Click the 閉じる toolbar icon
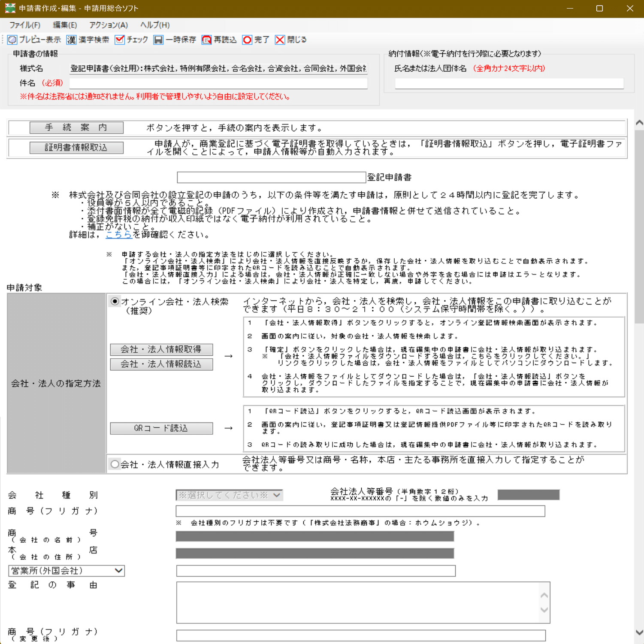Image resolution: width=644 pixels, height=644 pixels. [x=280, y=39]
